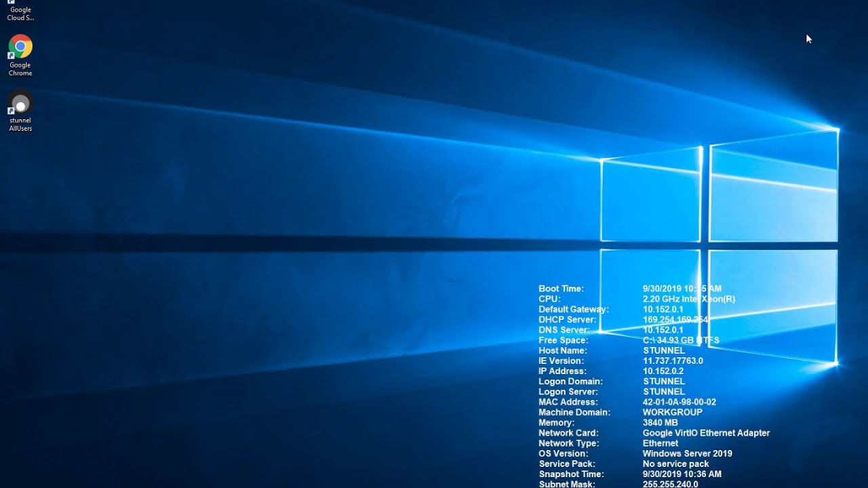The height and width of the screenshot is (488, 868).
Task: Click the DHCP address 169.254.169.254
Action: coord(675,319)
